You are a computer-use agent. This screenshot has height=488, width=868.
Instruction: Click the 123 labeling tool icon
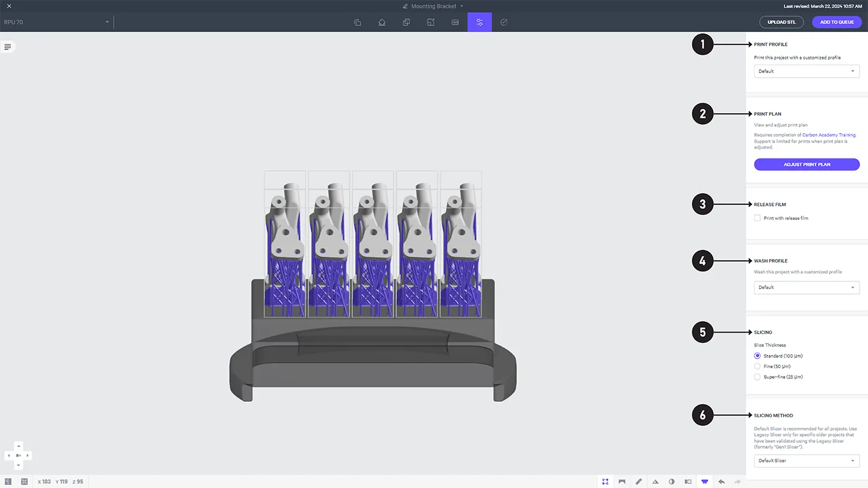pyautogui.click(x=455, y=22)
